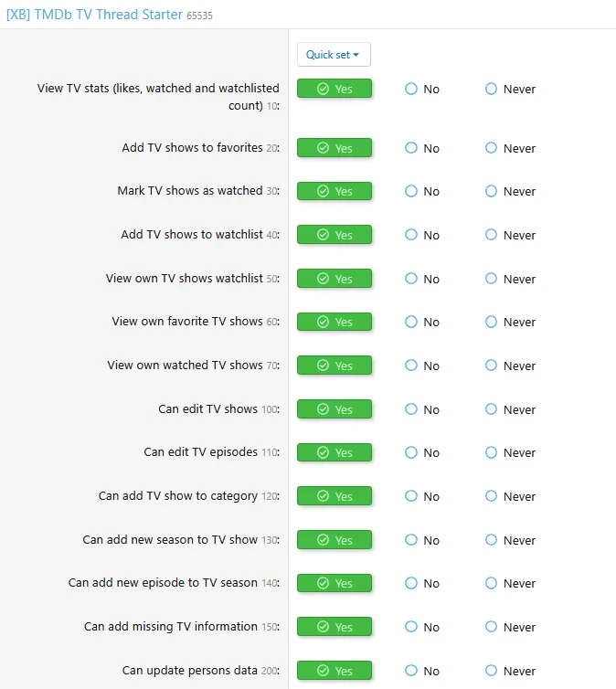Choose Never for Can update persons data
616x689 pixels.
click(492, 671)
